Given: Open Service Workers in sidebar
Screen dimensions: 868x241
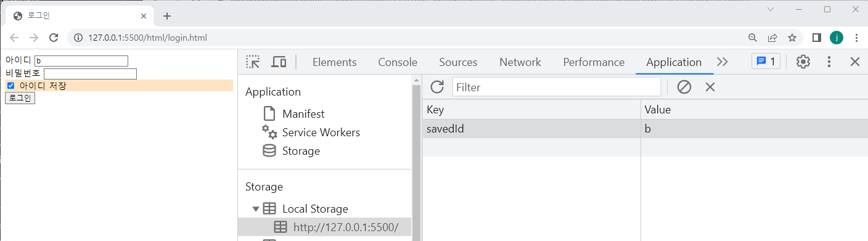Looking at the screenshot, I should click(311, 133).
